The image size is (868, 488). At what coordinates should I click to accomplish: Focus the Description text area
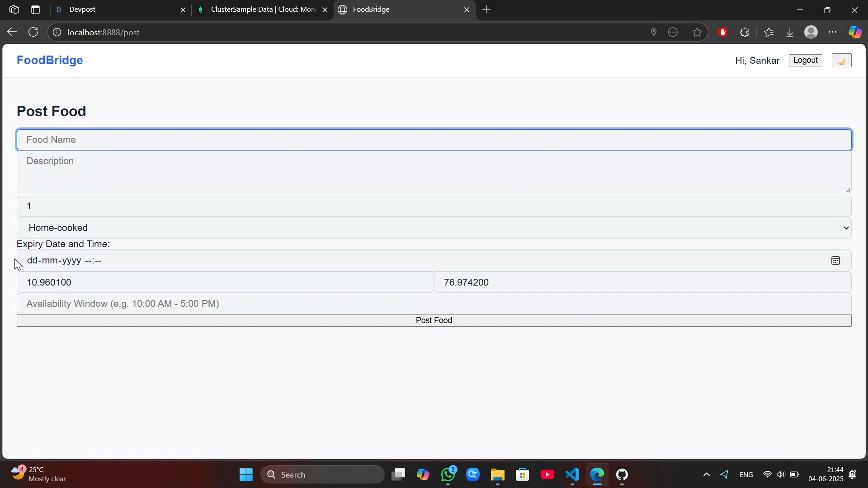[434, 172]
